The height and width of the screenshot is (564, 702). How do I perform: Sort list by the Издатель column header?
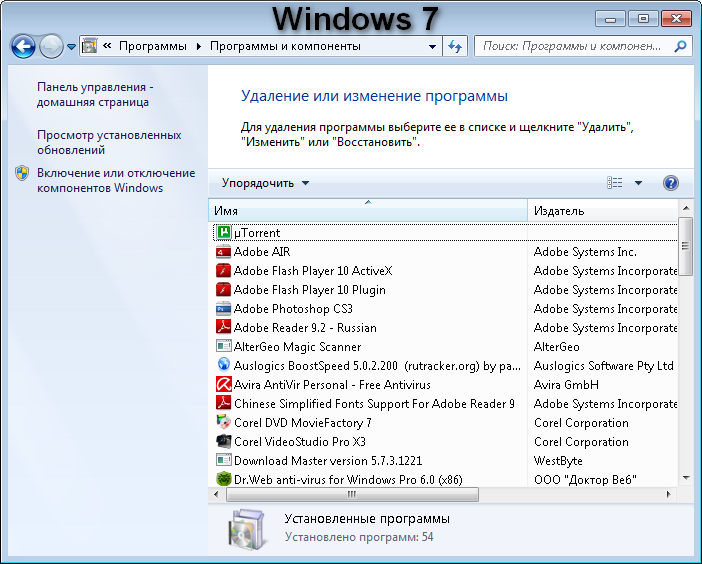tap(600, 211)
